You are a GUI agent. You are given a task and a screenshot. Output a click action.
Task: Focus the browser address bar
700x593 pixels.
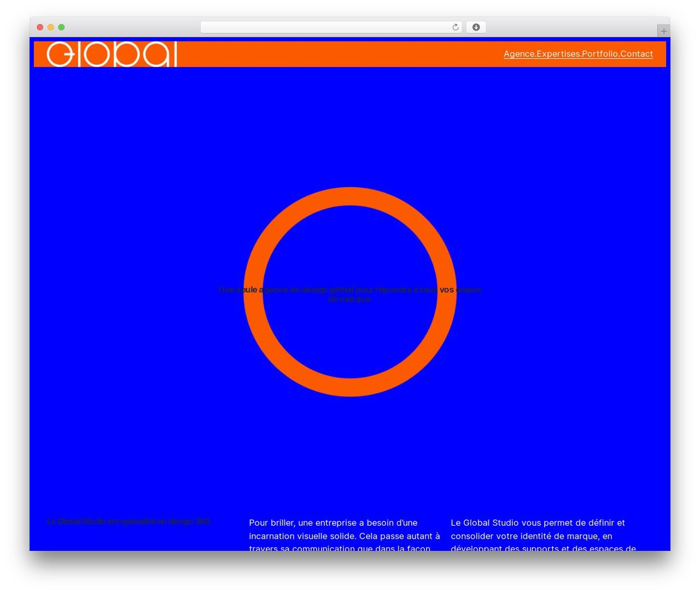point(331,27)
